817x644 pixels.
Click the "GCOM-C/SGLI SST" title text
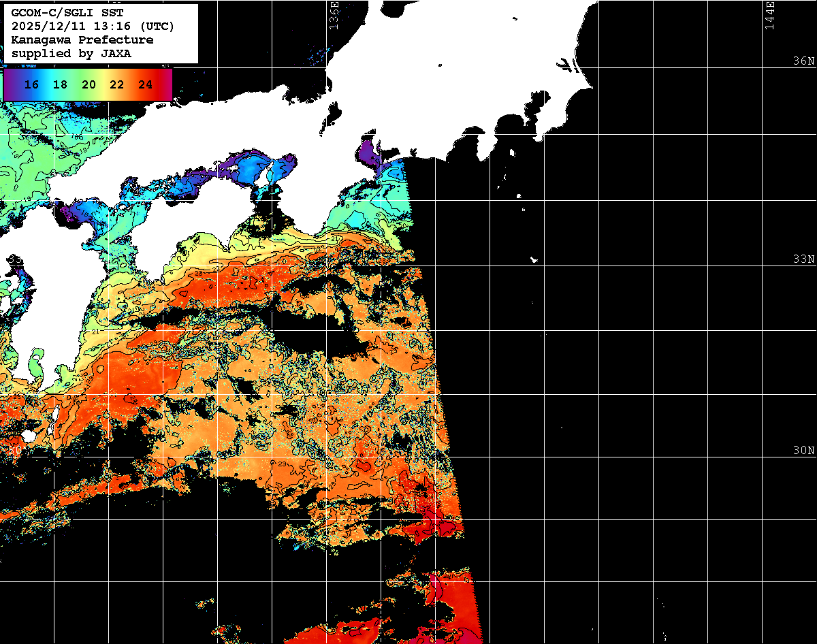[55, 13]
